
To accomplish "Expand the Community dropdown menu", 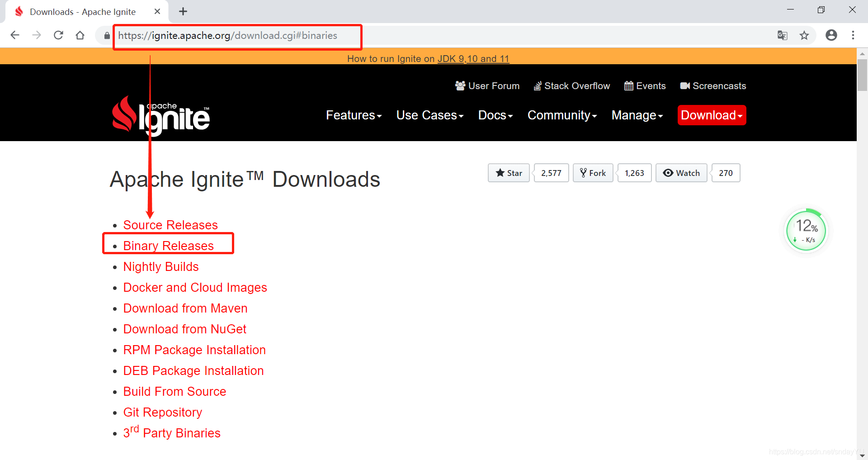I will click(562, 115).
